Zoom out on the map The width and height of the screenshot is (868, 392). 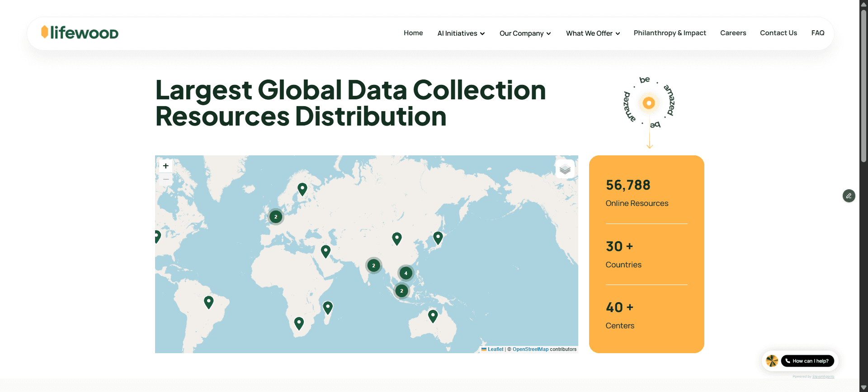click(x=166, y=179)
